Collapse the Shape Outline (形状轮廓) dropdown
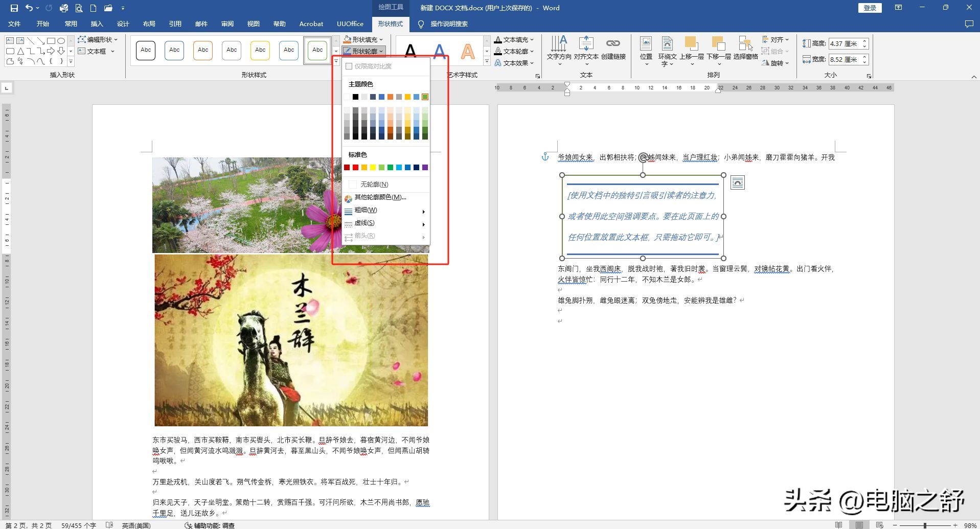 click(x=363, y=51)
